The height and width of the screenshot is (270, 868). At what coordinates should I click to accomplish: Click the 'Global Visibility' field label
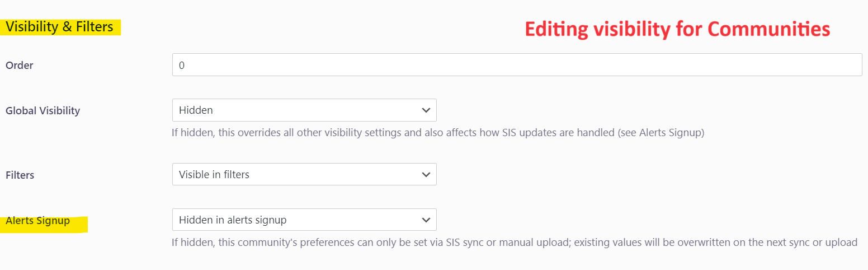(43, 111)
